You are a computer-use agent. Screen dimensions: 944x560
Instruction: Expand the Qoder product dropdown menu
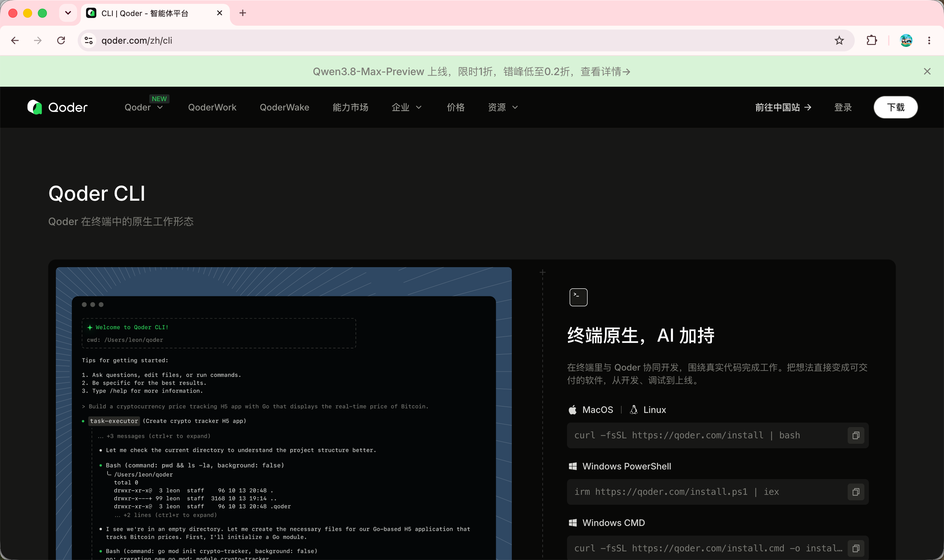pyautogui.click(x=144, y=108)
